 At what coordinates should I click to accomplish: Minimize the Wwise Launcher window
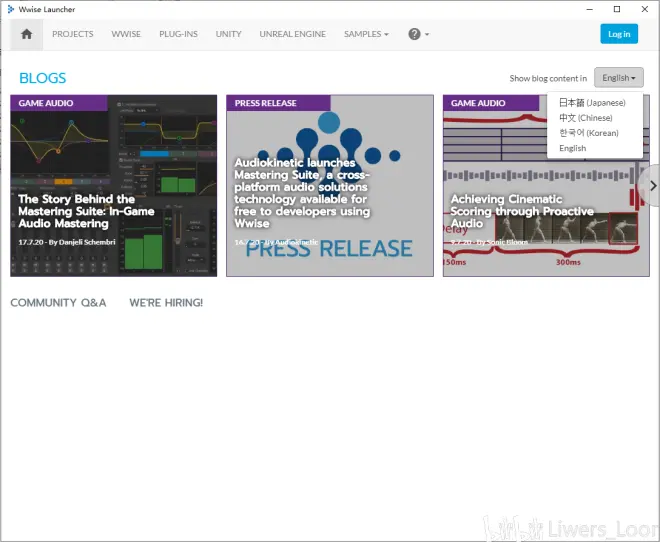point(590,9)
